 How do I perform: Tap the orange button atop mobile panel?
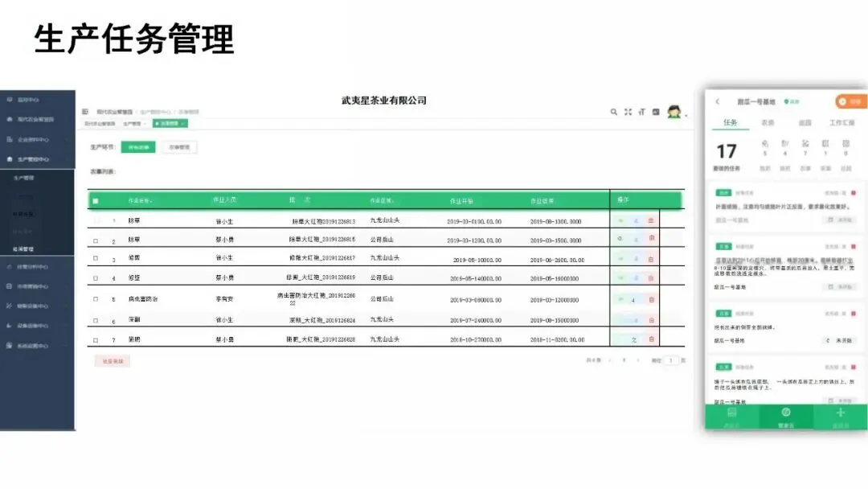(x=850, y=101)
